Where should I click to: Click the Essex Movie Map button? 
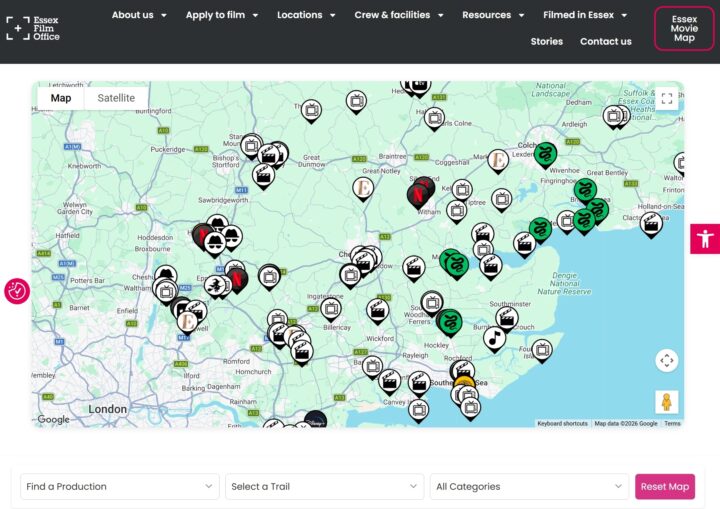684,28
